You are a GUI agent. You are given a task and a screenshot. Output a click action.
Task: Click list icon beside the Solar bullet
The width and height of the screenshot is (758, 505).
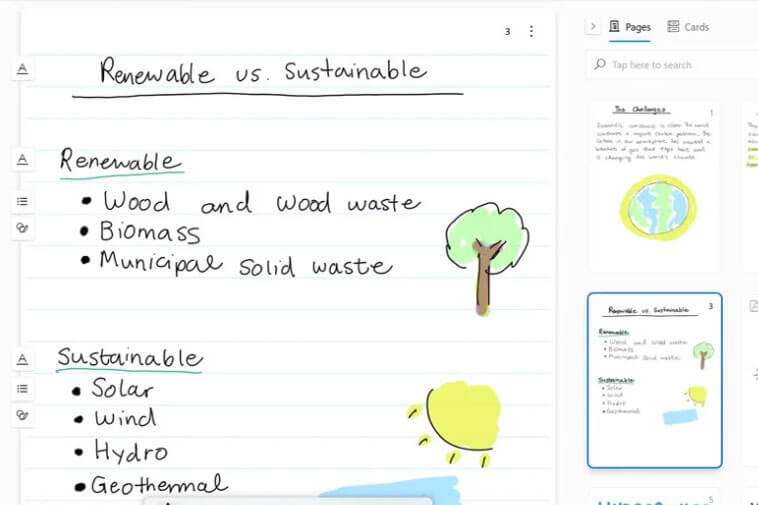[22, 388]
